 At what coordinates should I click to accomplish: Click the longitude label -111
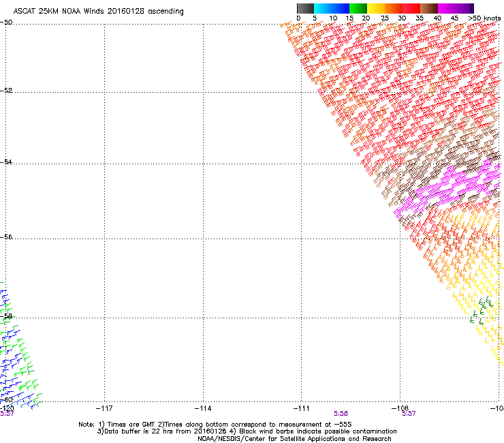(302, 408)
